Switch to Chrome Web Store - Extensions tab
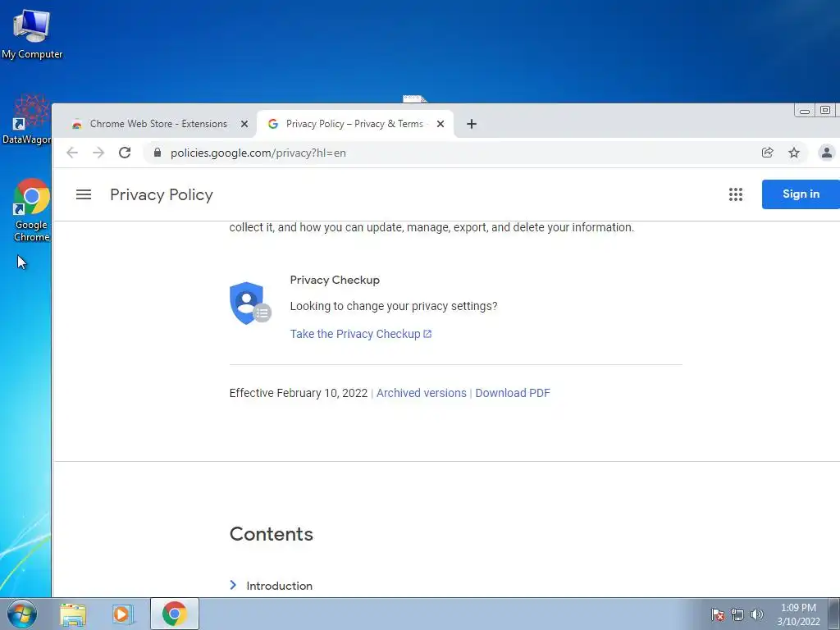This screenshot has height=630, width=840. point(158,124)
